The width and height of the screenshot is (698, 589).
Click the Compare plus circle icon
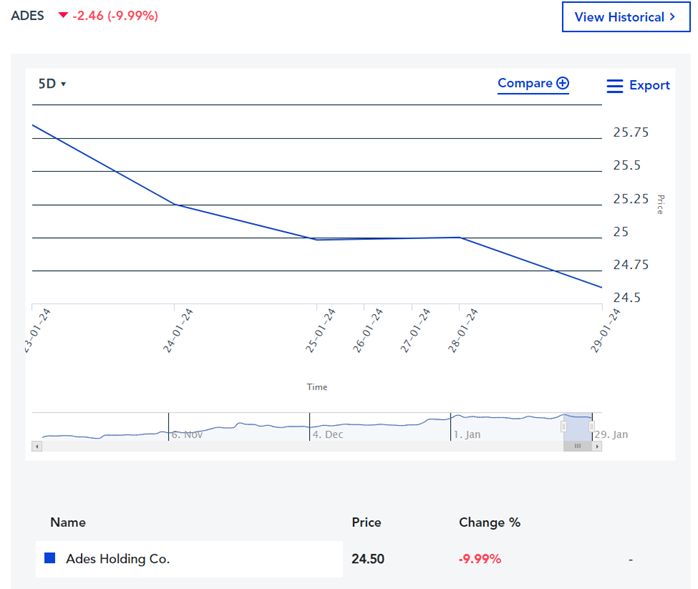click(x=562, y=84)
